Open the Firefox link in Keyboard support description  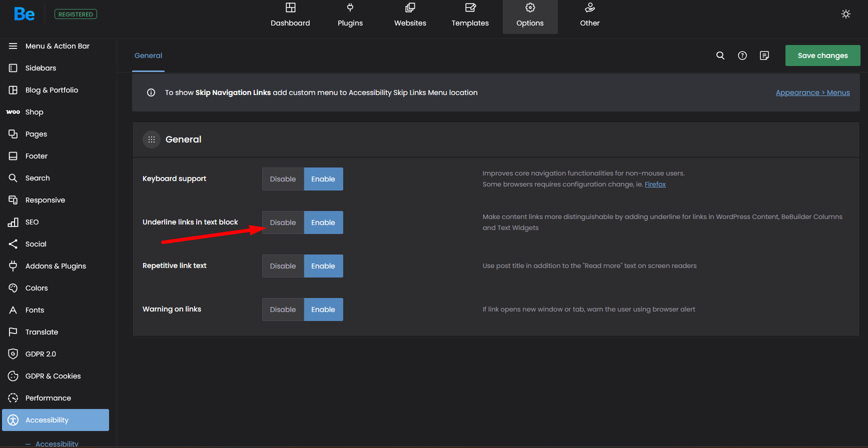(655, 184)
